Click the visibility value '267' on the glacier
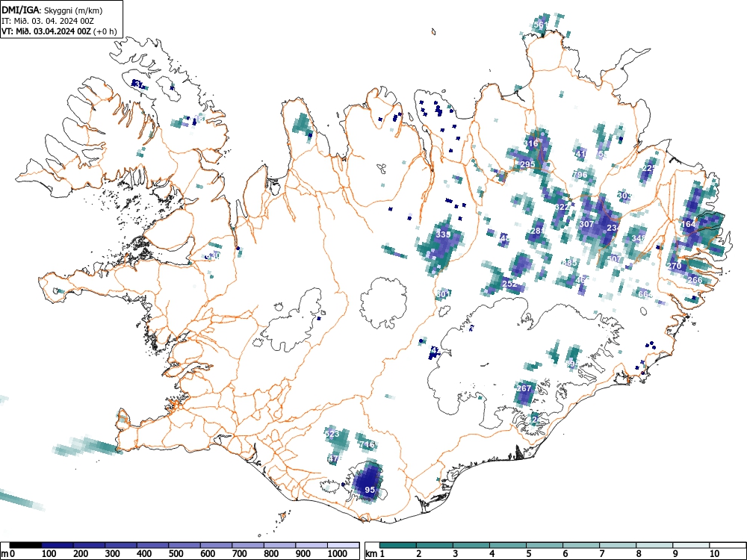The width and height of the screenshot is (747, 560). pyautogui.click(x=524, y=388)
